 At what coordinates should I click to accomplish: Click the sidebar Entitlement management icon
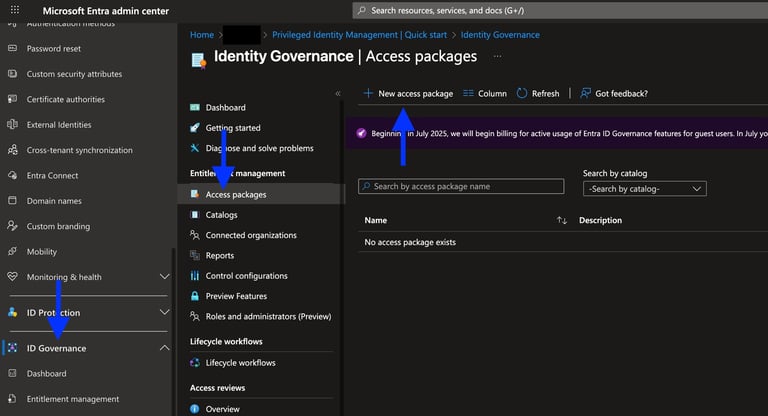point(13,399)
